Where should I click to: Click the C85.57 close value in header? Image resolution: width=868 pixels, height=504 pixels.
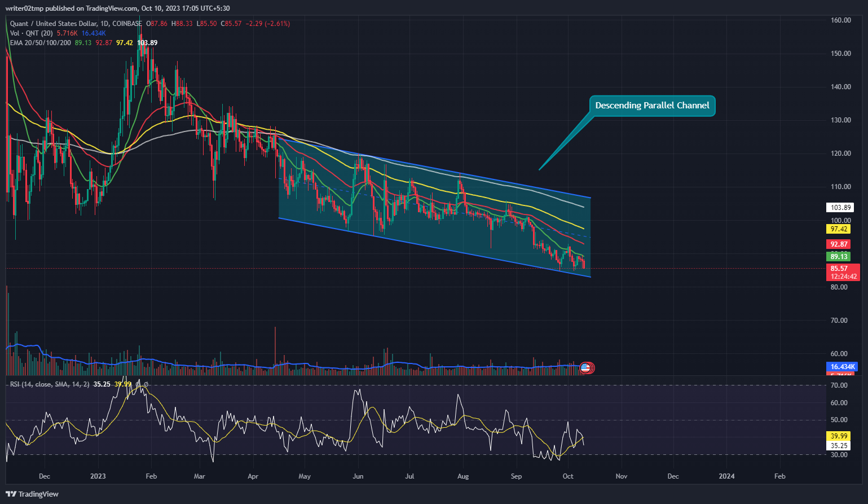231,24
